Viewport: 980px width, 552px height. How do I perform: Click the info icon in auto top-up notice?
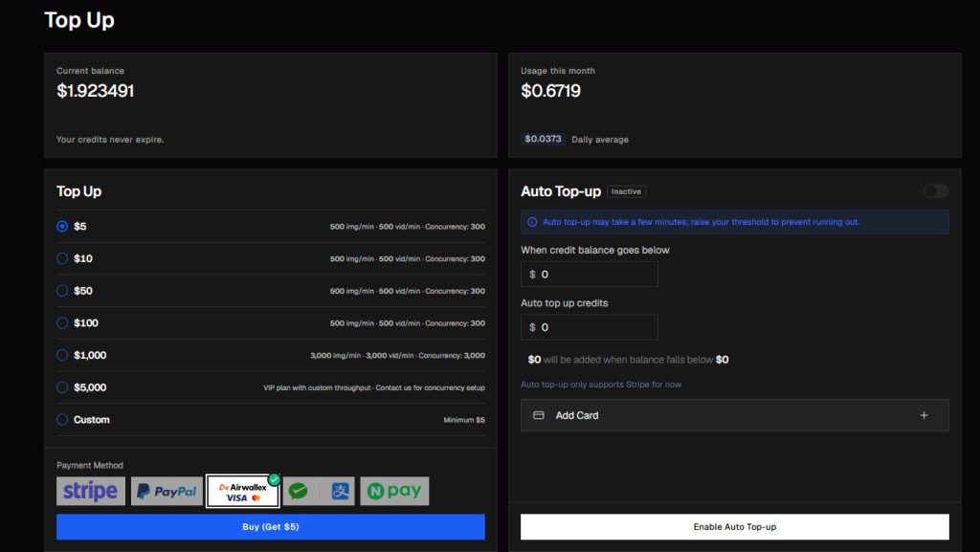point(532,222)
